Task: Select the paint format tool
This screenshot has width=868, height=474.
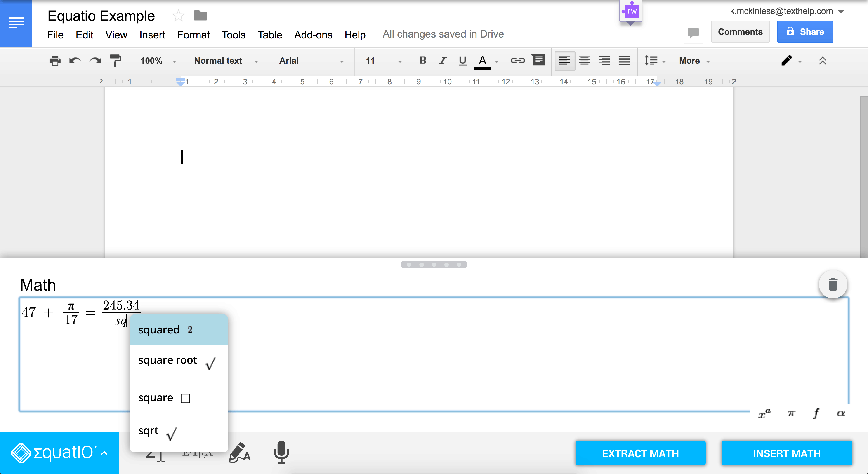Action: (115, 61)
